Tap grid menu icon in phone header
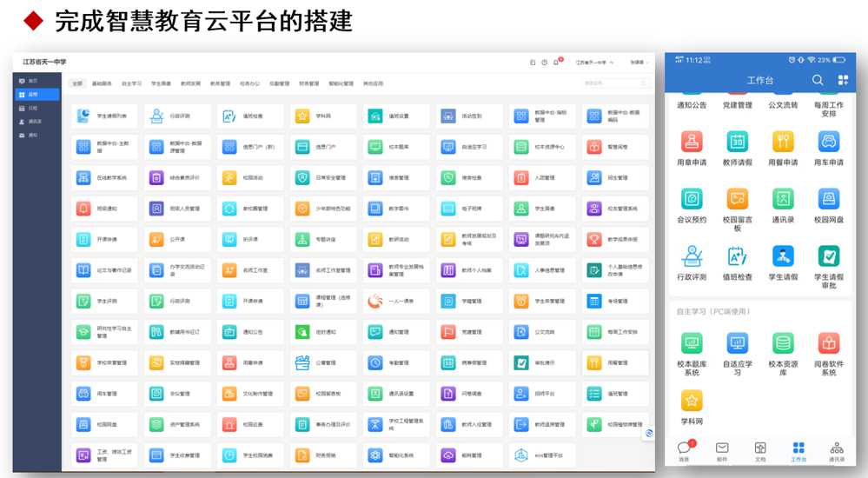 (843, 80)
